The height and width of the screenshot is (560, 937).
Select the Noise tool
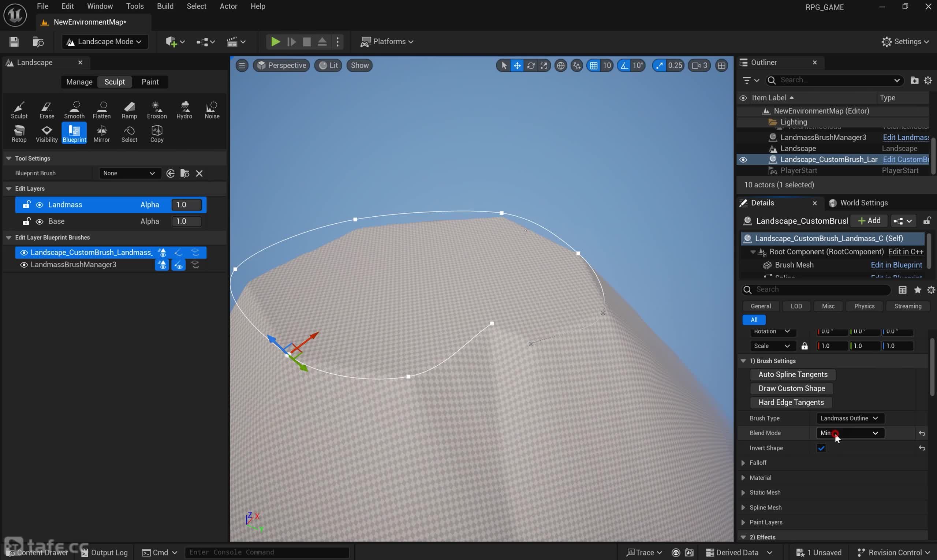click(x=212, y=110)
